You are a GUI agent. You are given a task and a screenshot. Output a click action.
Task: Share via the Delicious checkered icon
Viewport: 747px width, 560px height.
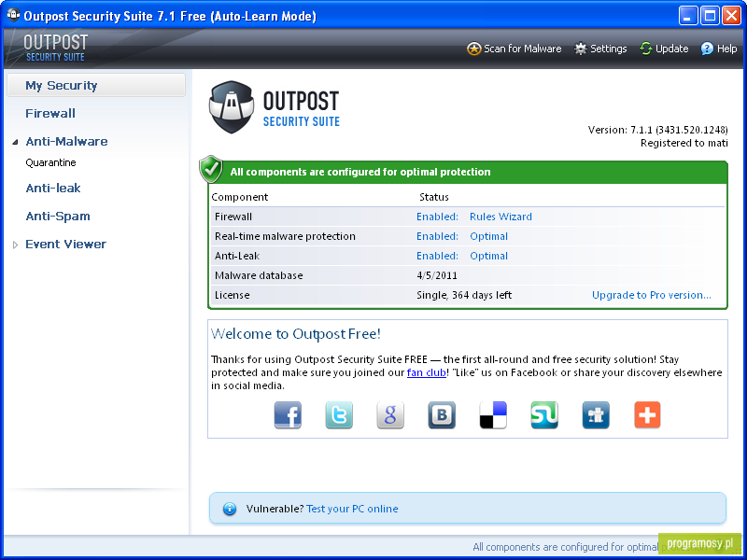493,415
